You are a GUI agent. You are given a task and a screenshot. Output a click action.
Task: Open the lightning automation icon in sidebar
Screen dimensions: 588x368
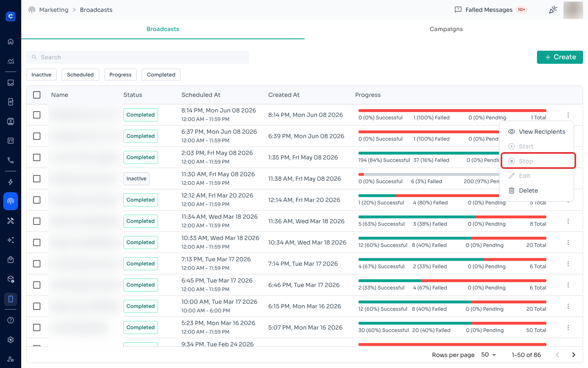[x=11, y=182]
